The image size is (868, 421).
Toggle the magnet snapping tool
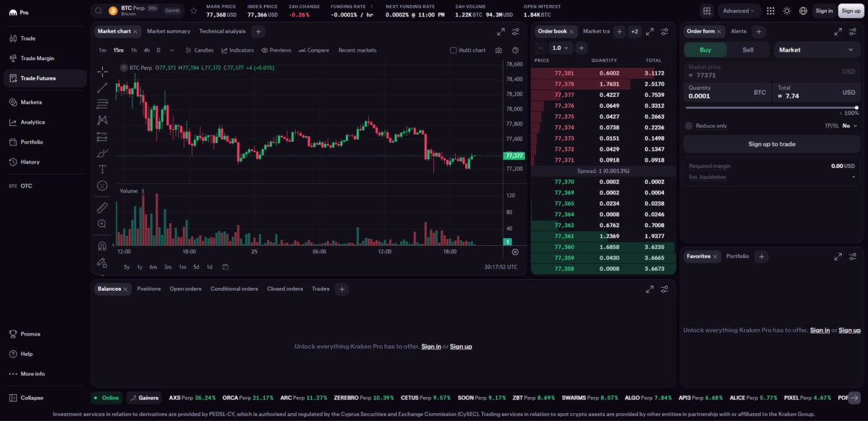(x=102, y=246)
